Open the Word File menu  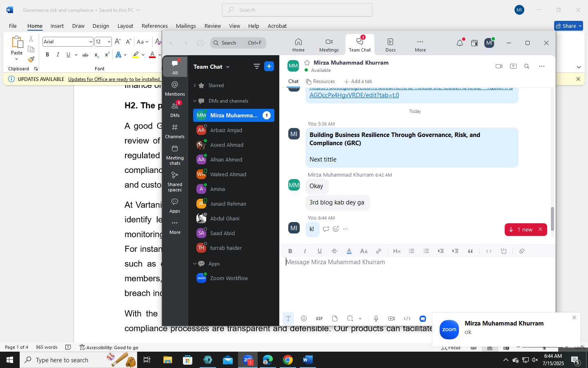click(13, 26)
